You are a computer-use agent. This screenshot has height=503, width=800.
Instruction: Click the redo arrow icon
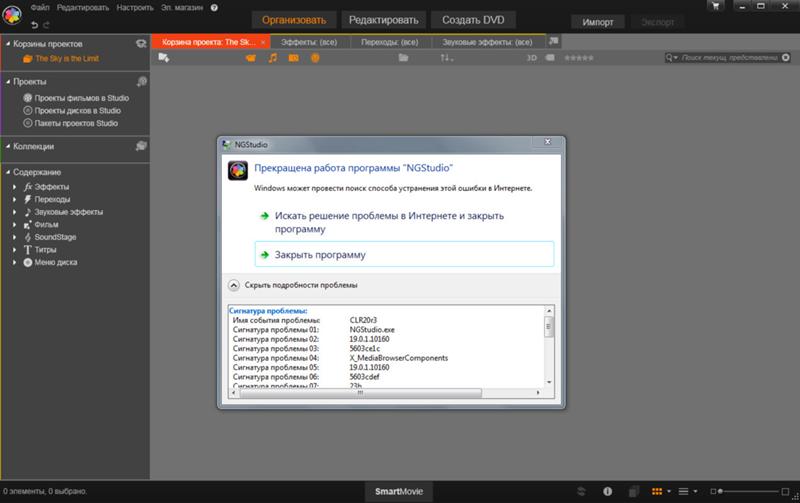click(x=46, y=24)
